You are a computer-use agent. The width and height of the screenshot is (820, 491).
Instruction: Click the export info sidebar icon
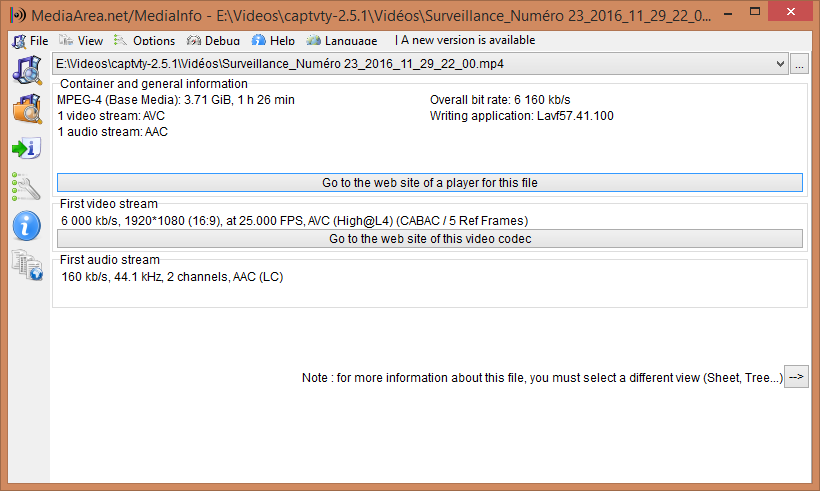pyautogui.click(x=26, y=149)
